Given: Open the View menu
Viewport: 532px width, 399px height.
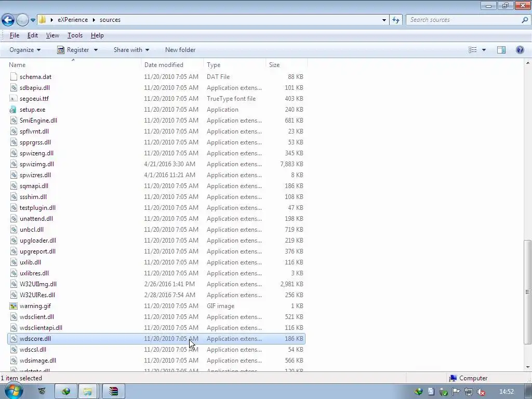Looking at the screenshot, I should pyautogui.click(x=52, y=35).
